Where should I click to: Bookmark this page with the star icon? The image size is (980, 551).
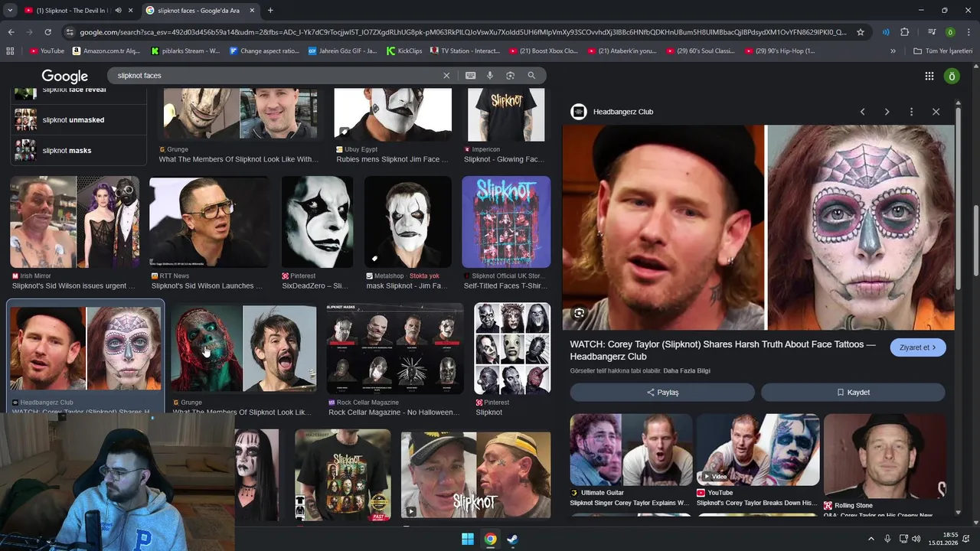point(861,32)
